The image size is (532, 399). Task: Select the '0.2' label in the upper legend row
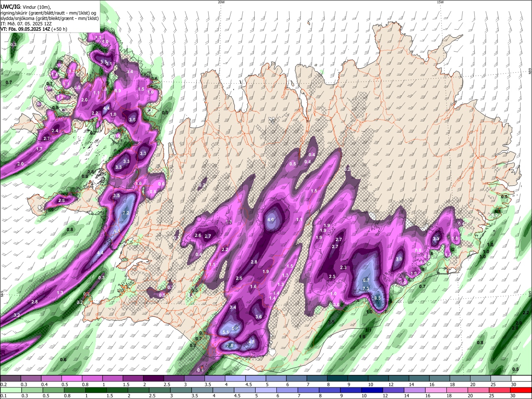point(3,384)
